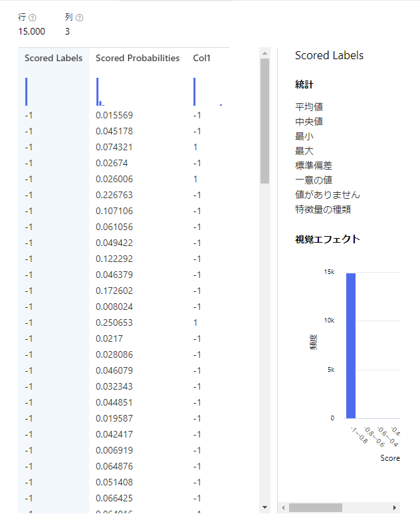Click the 0.045178 probability cell
420x518 pixels.
[114, 131]
